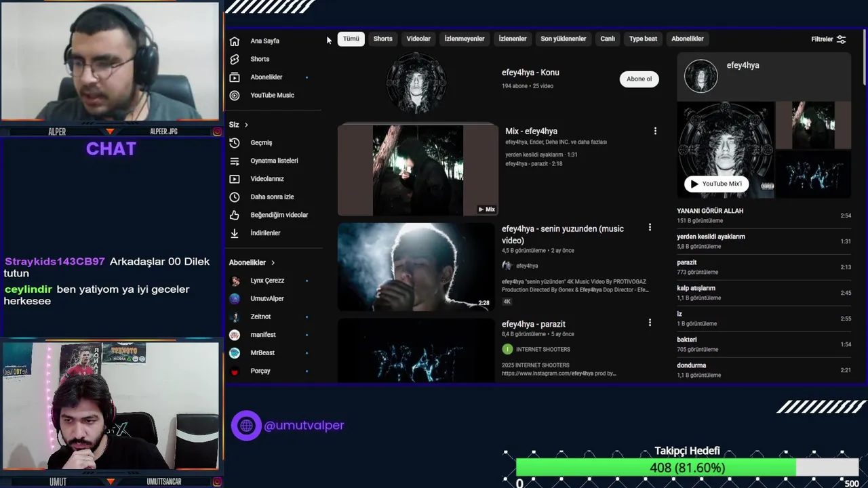Open Mix - efey4hya title link
This screenshot has height=488, width=868.
[531, 131]
